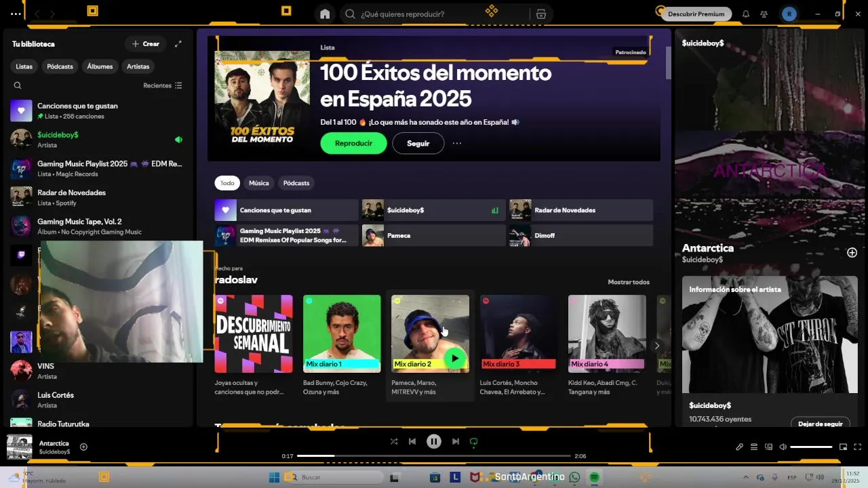Click Dejar de seguir for $uicideboy$
This screenshot has height=488, width=868.
(821, 424)
